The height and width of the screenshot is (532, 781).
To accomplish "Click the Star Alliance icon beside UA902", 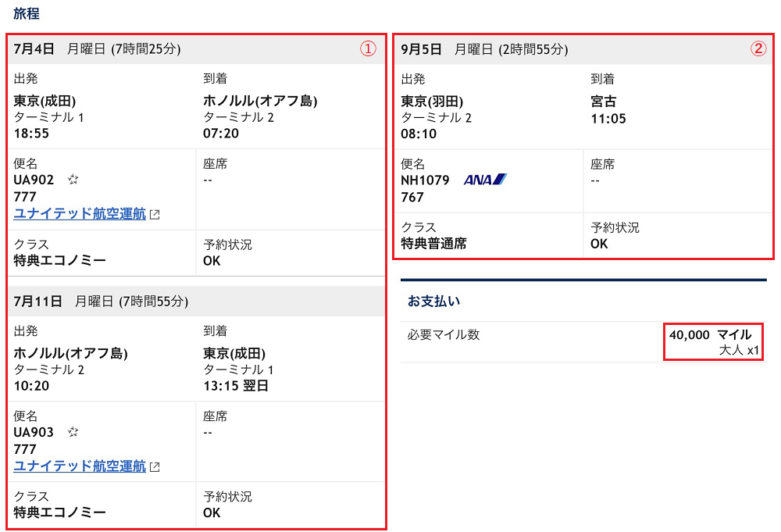I will click(x=73, y=180).
